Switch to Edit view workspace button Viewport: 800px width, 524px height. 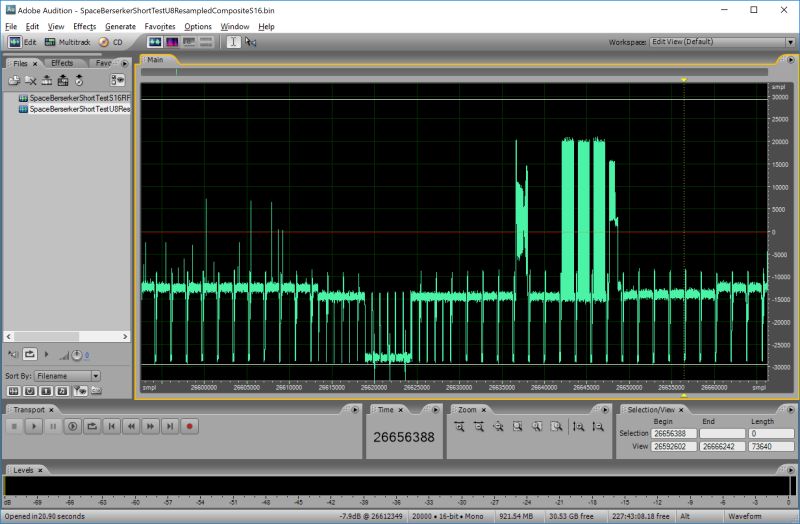coord(22,42)
